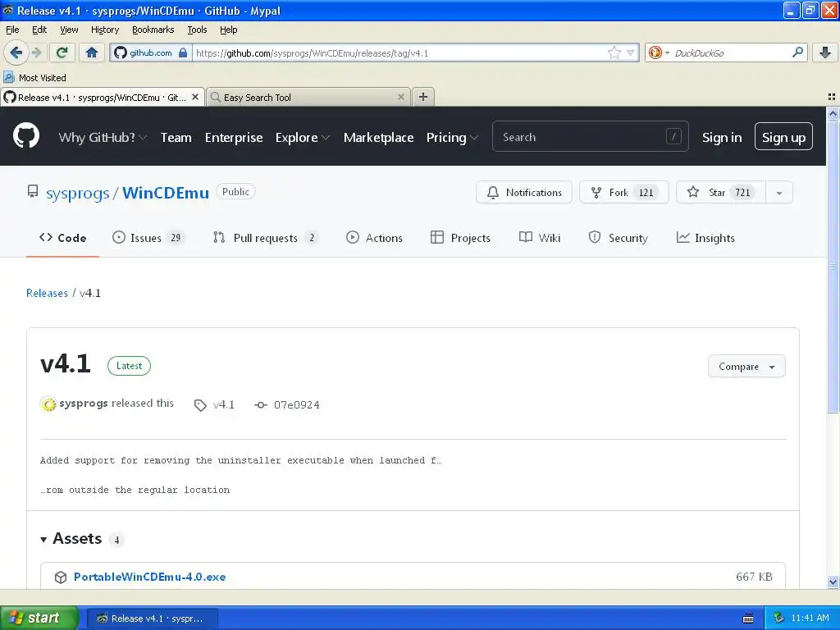Image resolution: width=840 pixels, height=630 pixels.
Task: Open the File menu
Action: click(12, 30)
